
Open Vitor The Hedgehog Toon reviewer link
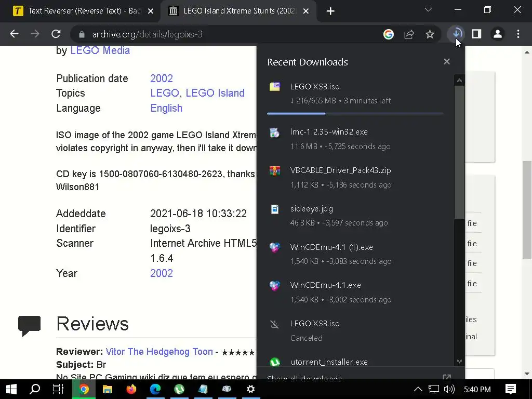pos(159,352)
